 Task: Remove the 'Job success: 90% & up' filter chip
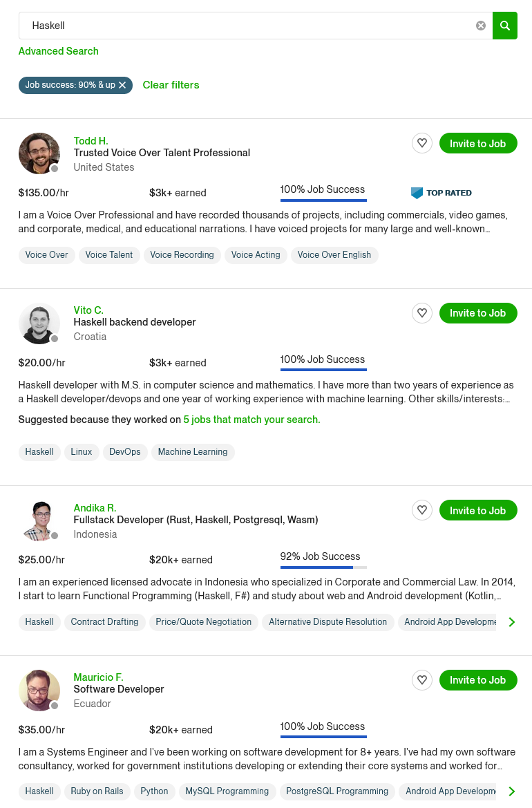[122, 85]
